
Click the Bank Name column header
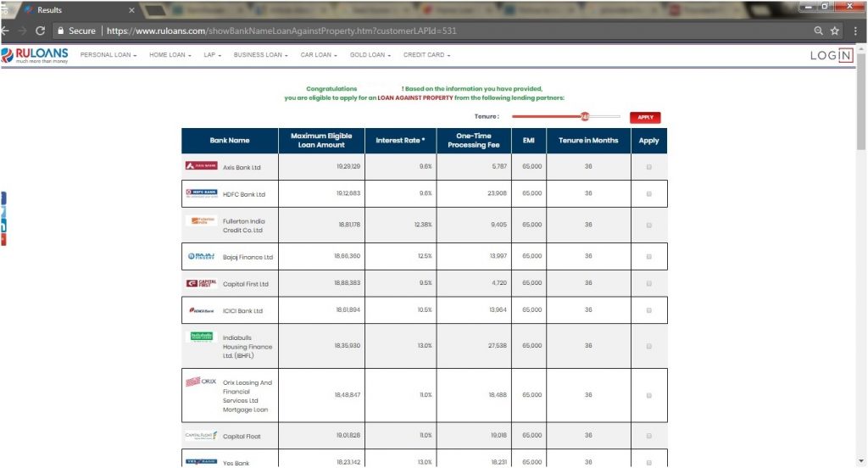click(x=229, y=141)
